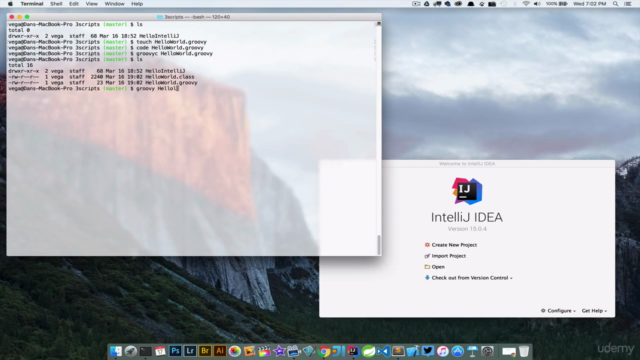The height and width of the screenshot is (360, 640).
Task: Click the 'touch HelloWorld.groovy' command line
Action: pyautogui.click(x=107, y=42)
